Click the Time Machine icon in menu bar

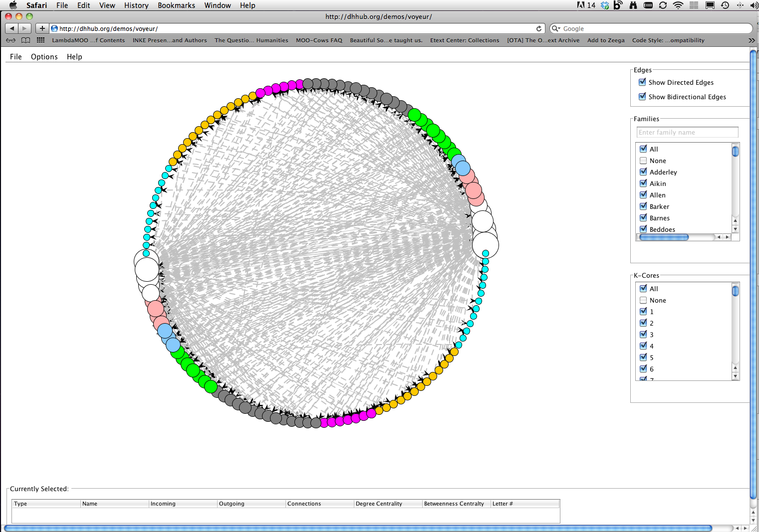tap(725, 5)
